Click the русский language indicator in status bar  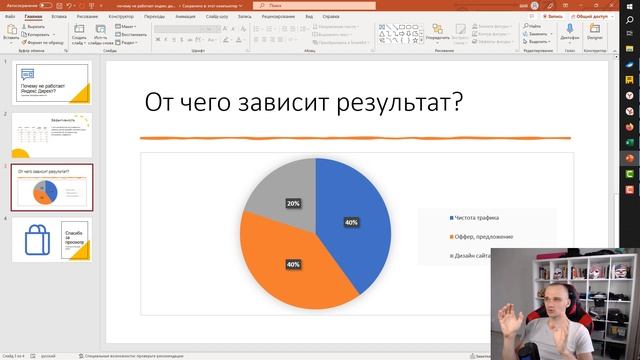pos(48,356)
